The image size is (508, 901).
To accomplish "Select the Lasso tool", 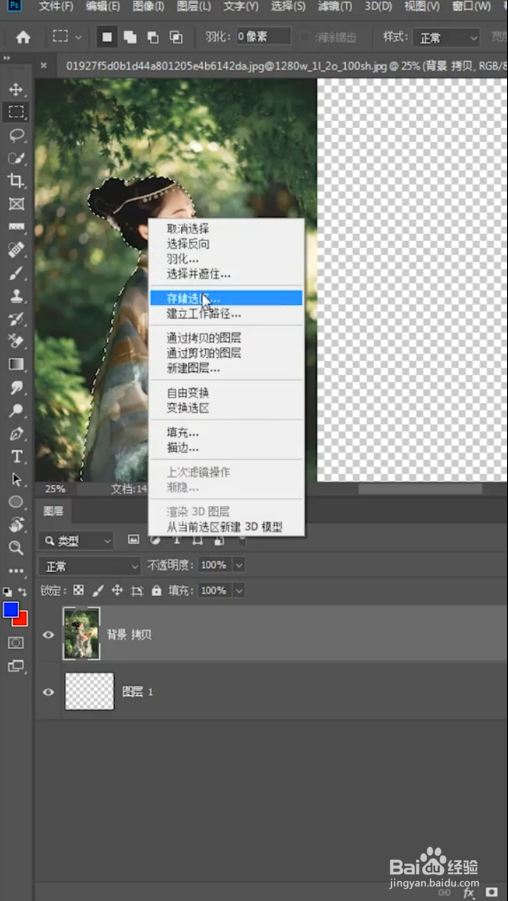I will [x=16, y=136].
